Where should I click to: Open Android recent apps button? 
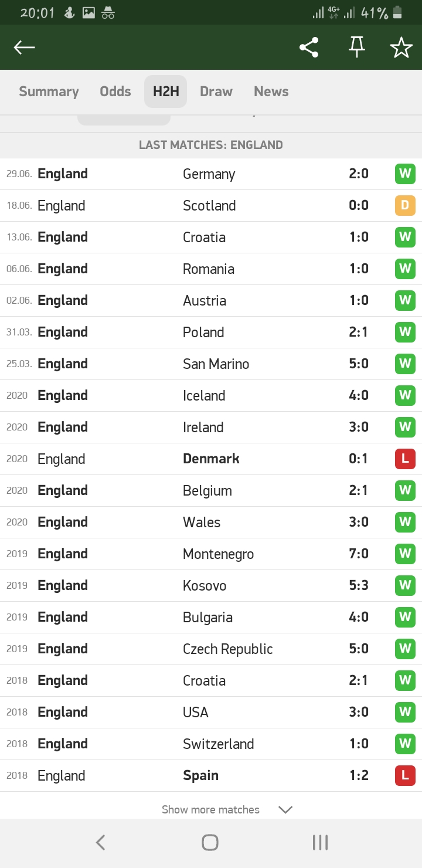(320, 843)
